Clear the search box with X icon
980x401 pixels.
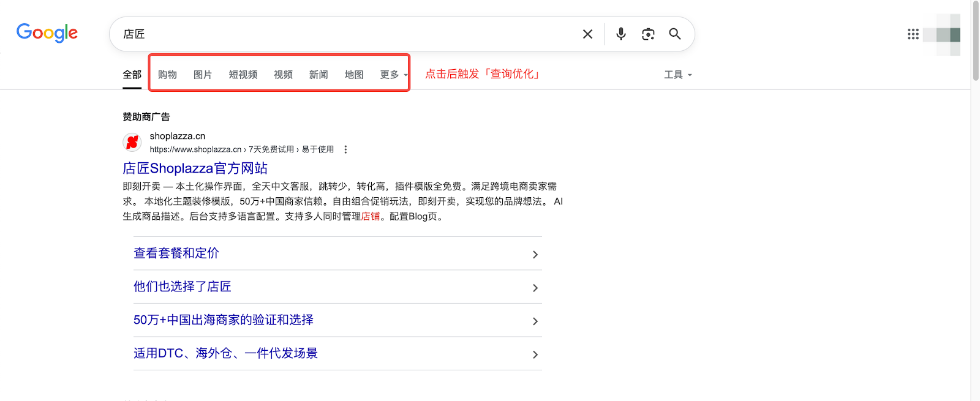pos(587,34)
